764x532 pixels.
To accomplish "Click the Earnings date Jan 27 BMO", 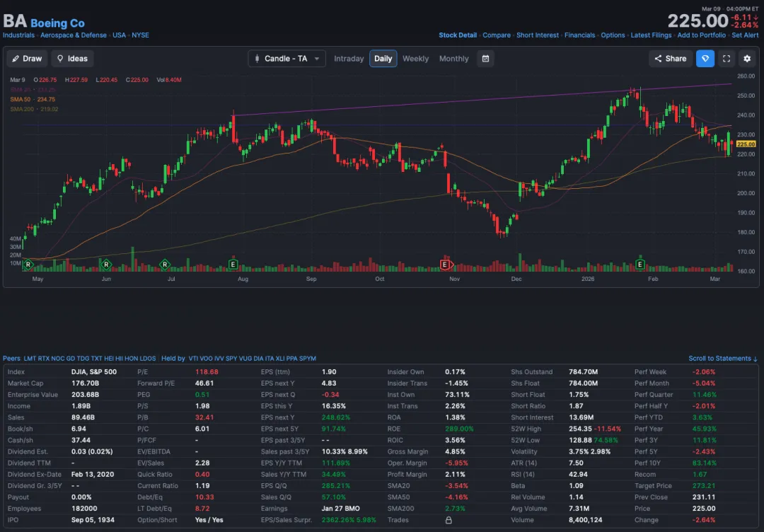I will coord(340,509).
